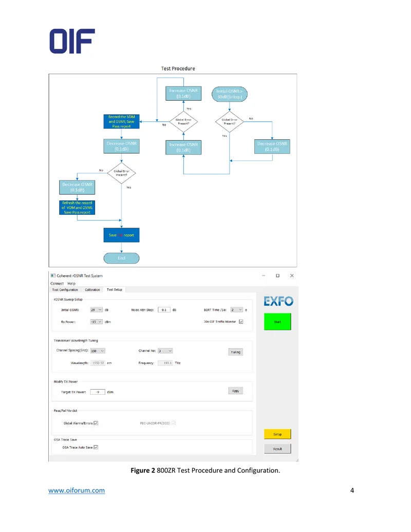Switch to the Test Configuration tab
The width and height of the screenshot is (411, 532).
pyautogui.click(x=65, y=290)
